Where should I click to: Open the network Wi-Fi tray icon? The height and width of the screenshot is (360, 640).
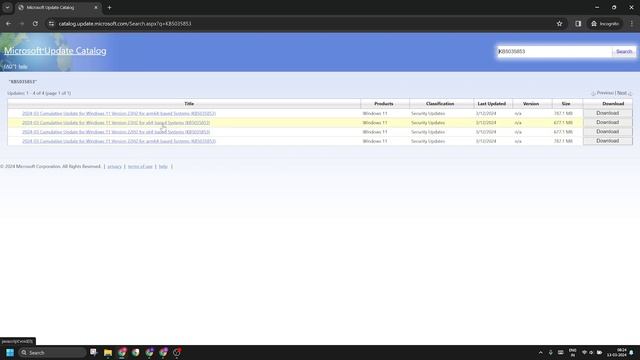coord(584,352)
